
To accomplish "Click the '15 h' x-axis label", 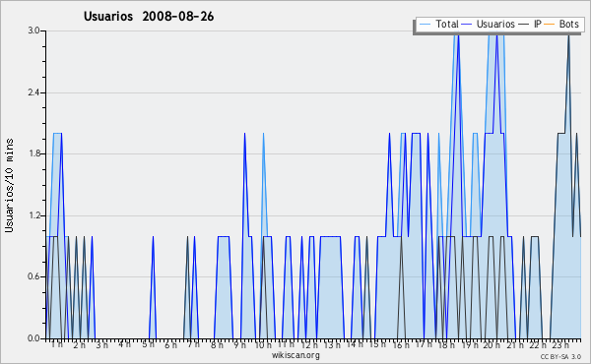I will 377,344.
